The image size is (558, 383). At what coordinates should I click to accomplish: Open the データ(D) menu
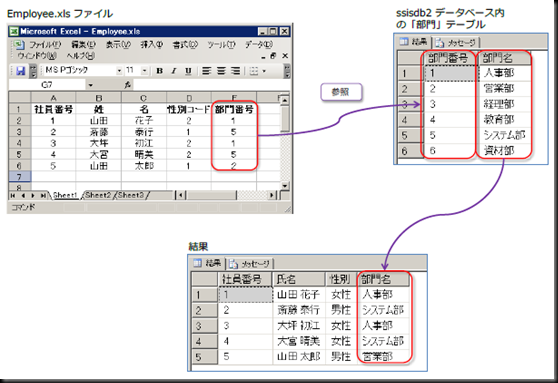[259, 44]
